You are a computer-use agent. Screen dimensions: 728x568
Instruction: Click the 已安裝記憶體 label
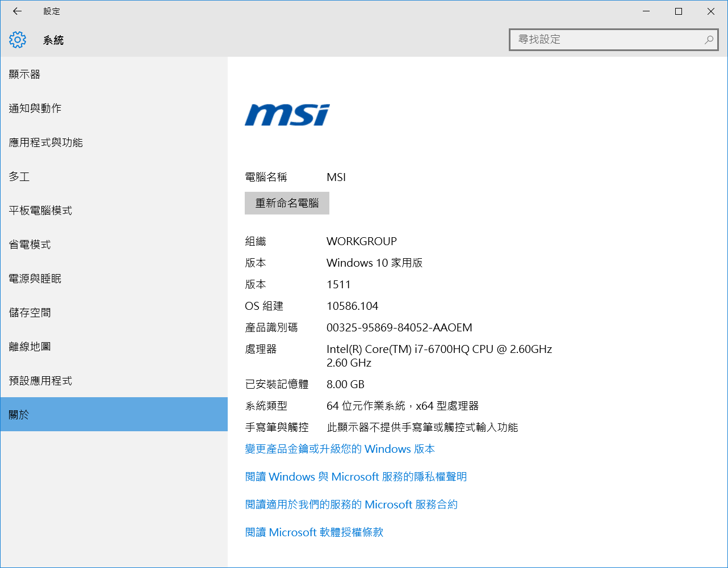(277, 384)
